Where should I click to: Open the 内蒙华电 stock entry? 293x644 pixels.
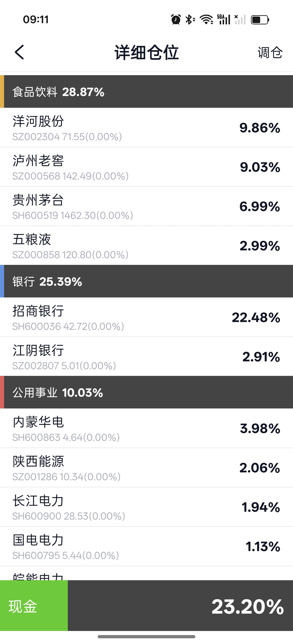pos(146,429)
